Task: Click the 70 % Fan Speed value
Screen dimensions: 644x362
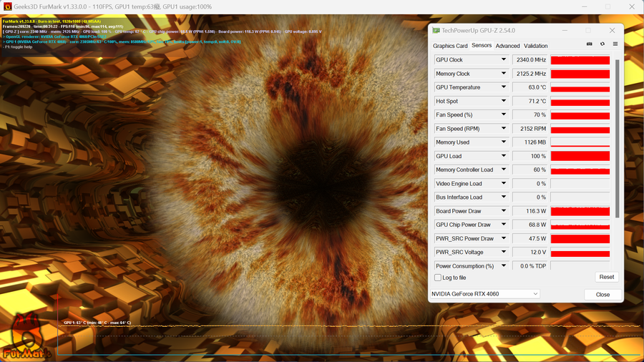Action: pyautogui.click(x=529, y=115)
